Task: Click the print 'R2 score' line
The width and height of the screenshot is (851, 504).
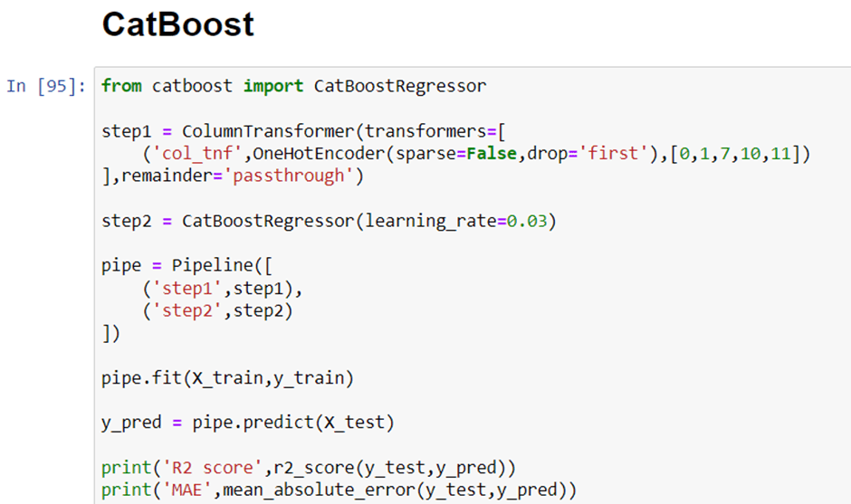Action: (309, 467)
